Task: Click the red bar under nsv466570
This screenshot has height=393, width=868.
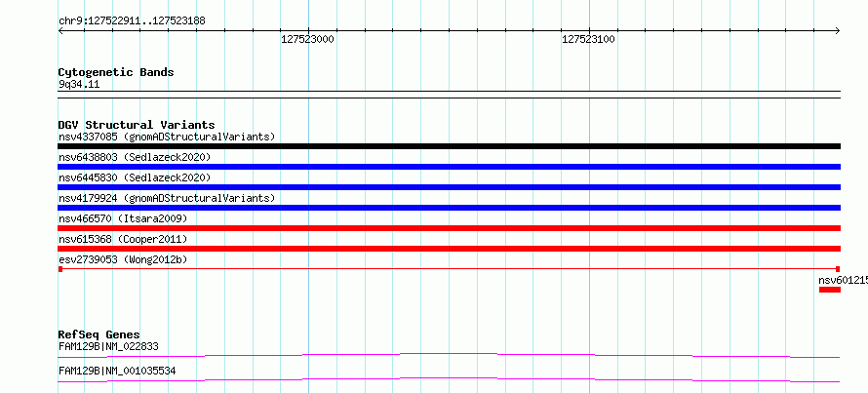Action: coord(449,228)
